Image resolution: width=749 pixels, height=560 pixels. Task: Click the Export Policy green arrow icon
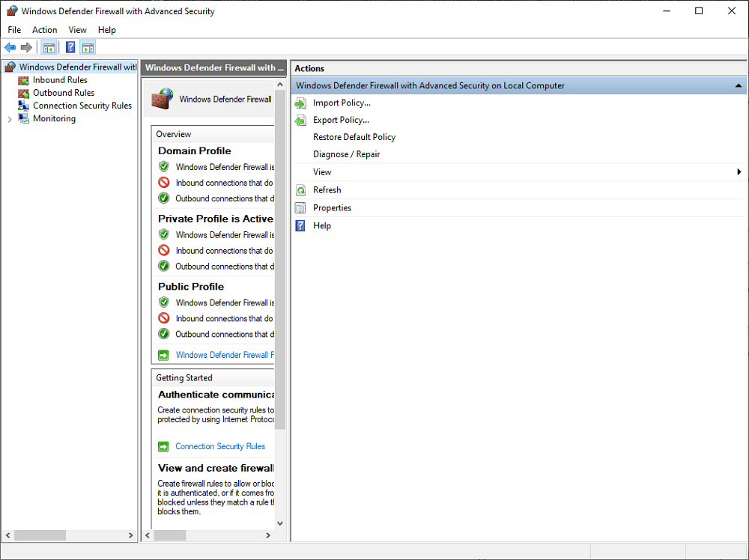300,121
